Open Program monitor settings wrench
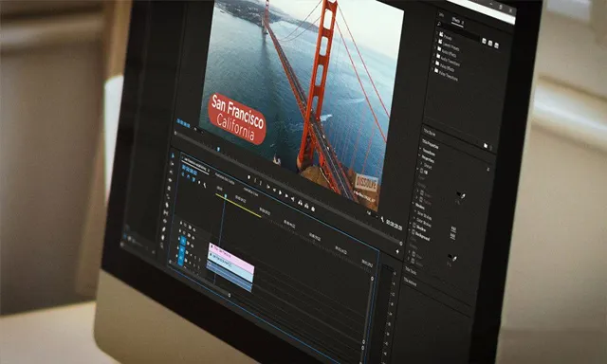Image resolution: width=607 pixels, height=364 pixels. [x=382, y=219]
